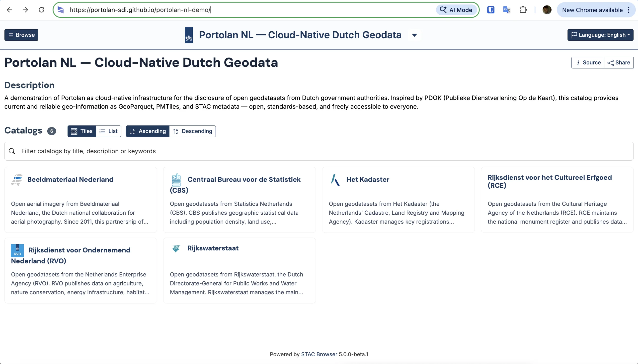The height and width of the screenshot is (364, 638).
Task: Open the Extensions puzzle icon
Action: 523,10
